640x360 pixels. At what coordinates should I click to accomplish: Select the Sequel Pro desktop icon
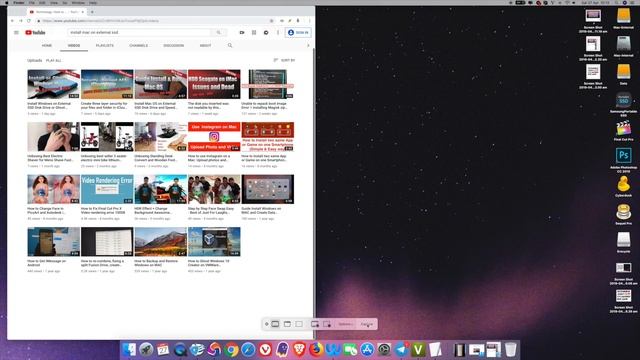point(623,213)
